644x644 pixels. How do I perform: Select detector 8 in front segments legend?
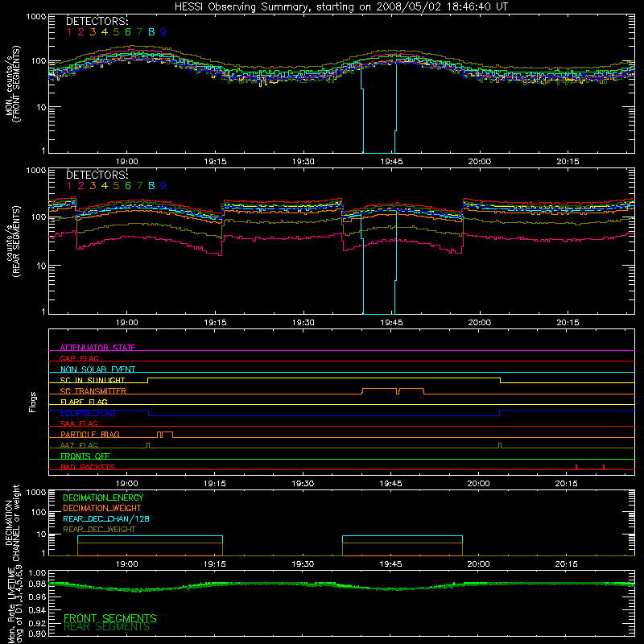(x=151, y=32)
